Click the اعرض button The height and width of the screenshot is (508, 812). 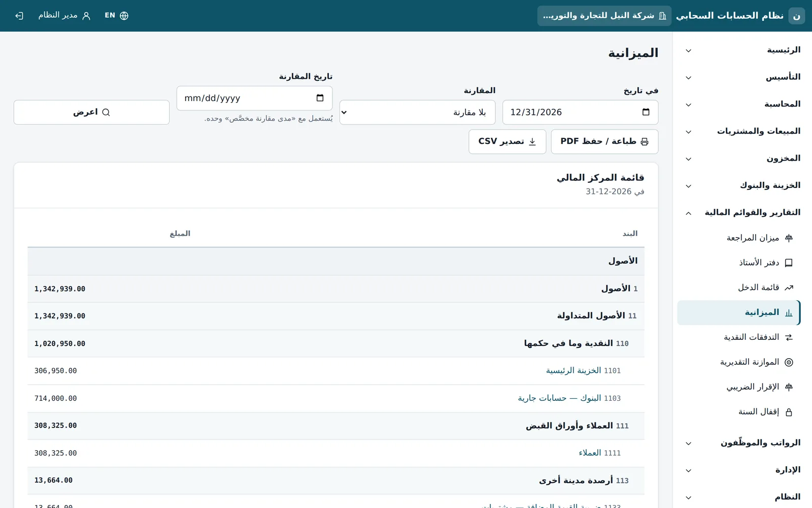click(x=91, y=112)
